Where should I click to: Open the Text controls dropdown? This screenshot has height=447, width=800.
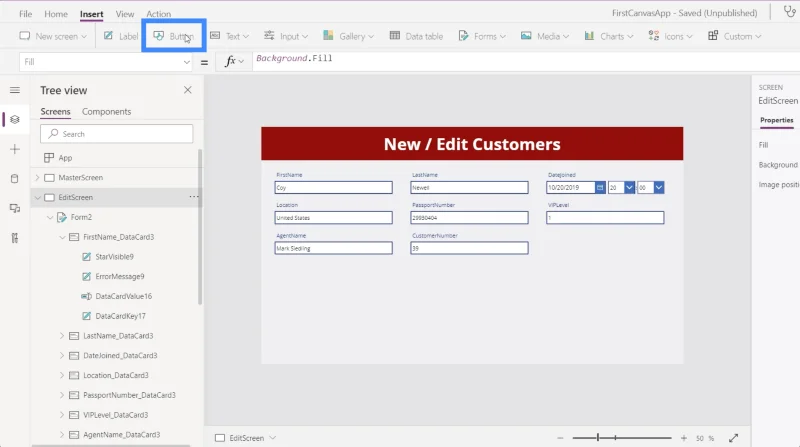click(x=230, y=36)
